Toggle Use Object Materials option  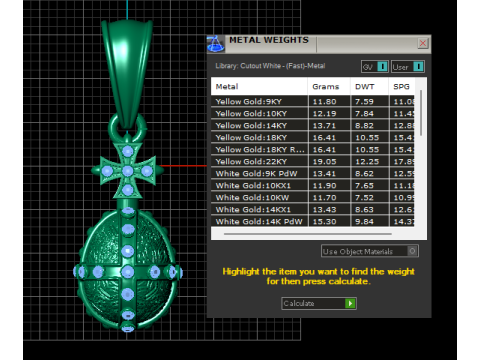pyautogui.click(x=370, y=251)
